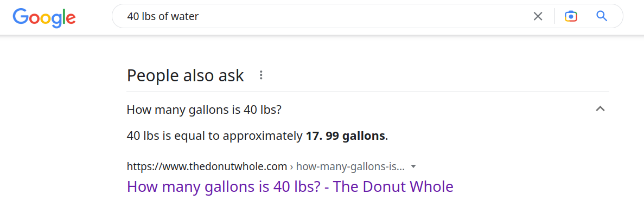Screen dimensions: 644x200
Task: Click the bold "17. 99 gallons" answer text
Action: click(x=346, y=137)
